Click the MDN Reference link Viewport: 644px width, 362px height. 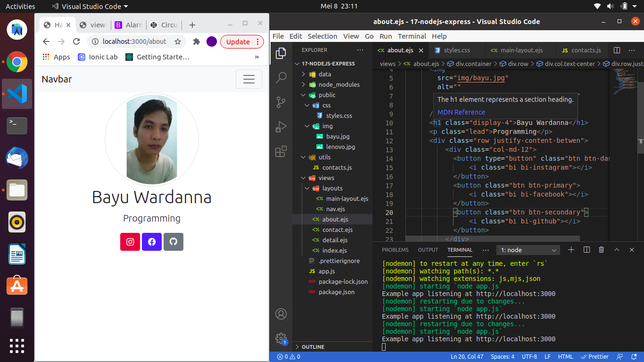pyautogui.click(x=461, y=112)
